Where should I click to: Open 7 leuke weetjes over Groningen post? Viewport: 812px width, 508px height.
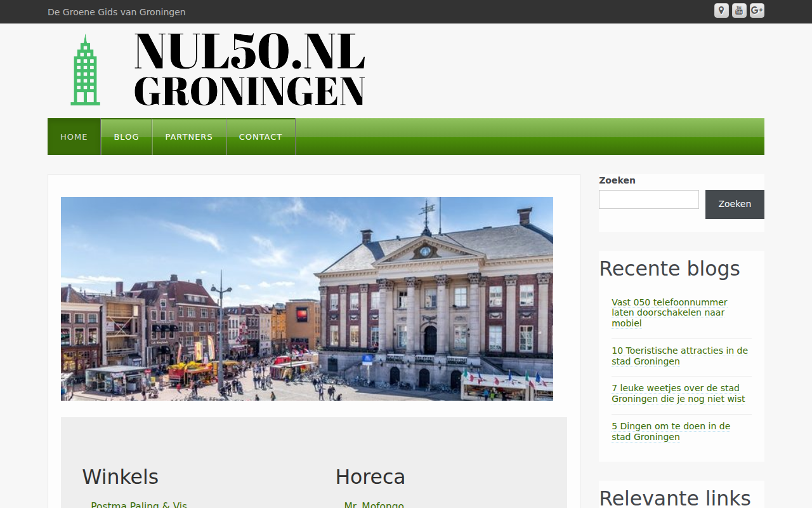pos(678,394)
